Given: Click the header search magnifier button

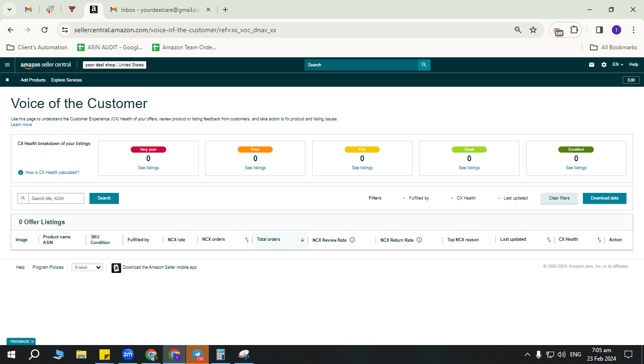Looking at the screenshot, I should coord(424,65).
